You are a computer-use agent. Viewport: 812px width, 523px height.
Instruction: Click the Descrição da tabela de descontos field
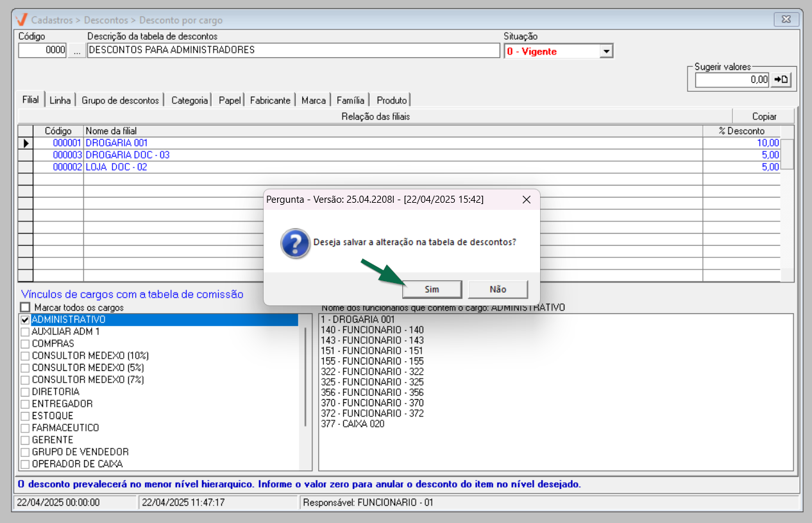(x=292, y=50)
